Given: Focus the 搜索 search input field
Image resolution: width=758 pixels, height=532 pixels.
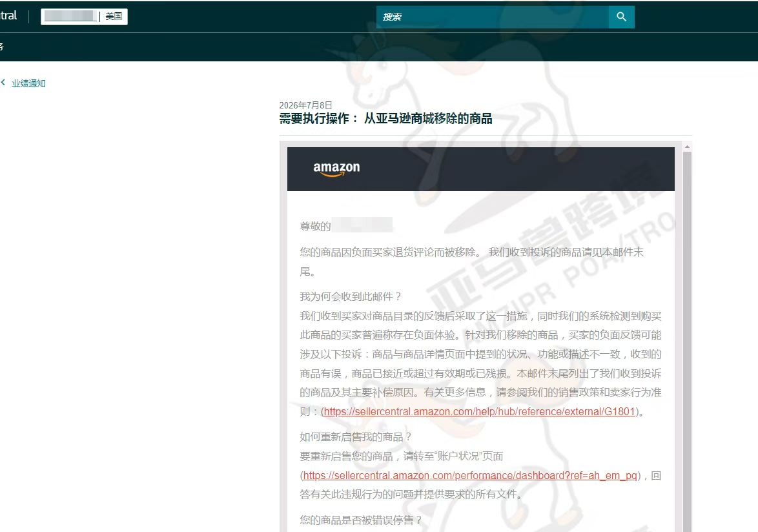Looking at the screenshot, I should coord(493,17).
